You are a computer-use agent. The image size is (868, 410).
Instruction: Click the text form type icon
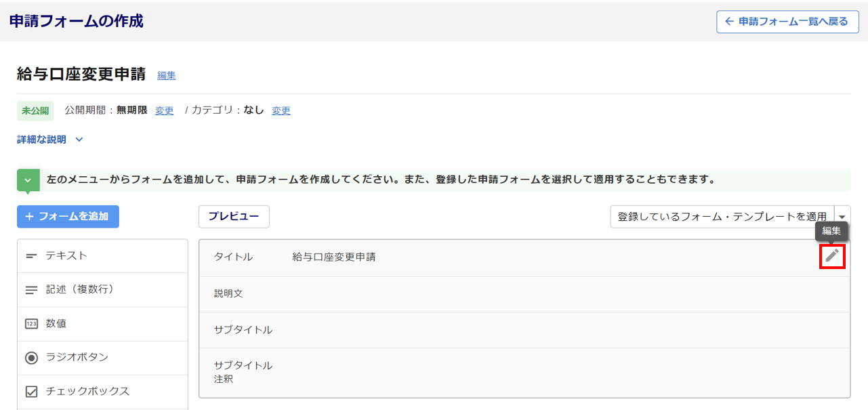[x=31, y=256]
